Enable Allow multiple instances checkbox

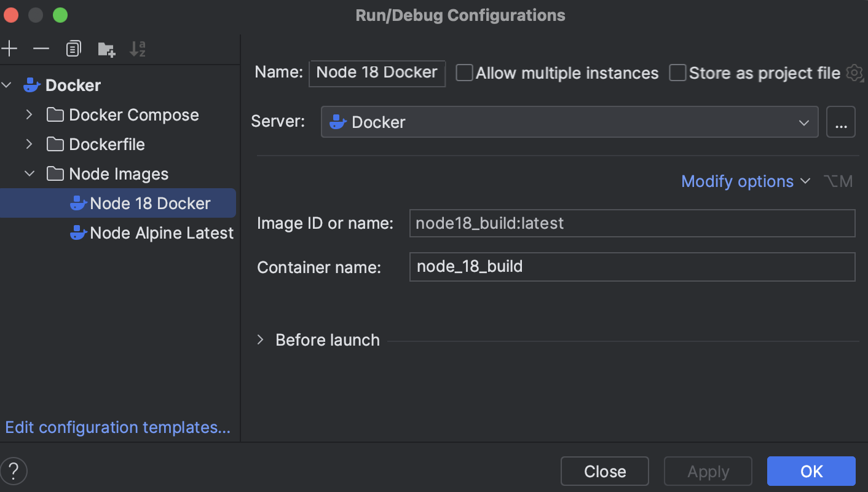pos(464,73)
